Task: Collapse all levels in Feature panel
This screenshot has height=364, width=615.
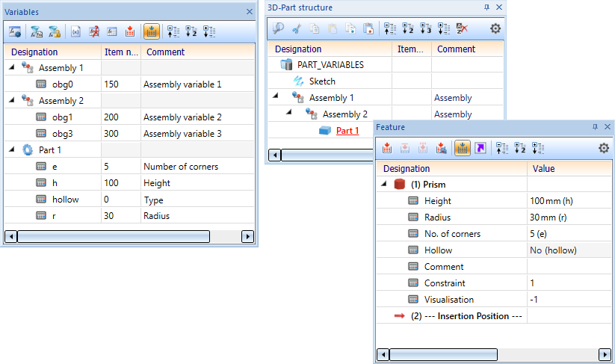Action: click(x=501, y=148)
